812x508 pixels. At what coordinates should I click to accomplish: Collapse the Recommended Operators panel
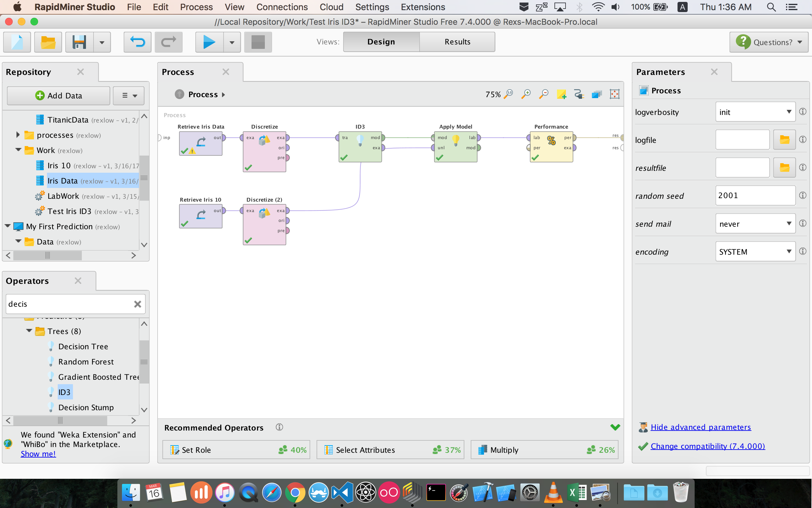(x=615, y=427)
